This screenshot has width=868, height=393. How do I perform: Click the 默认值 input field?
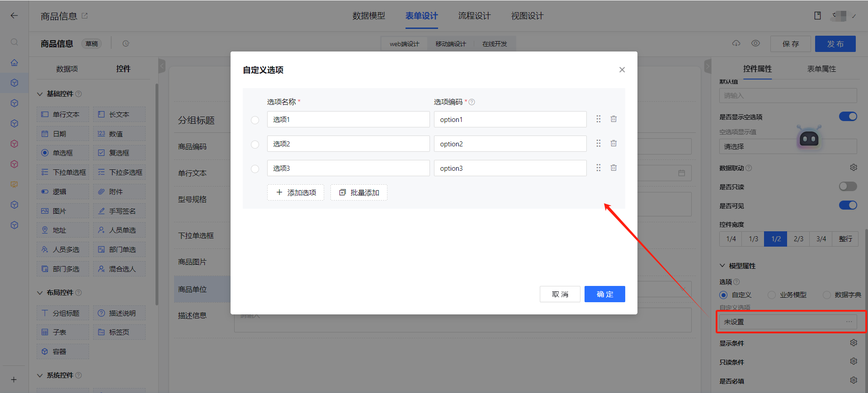click(788, 95)
